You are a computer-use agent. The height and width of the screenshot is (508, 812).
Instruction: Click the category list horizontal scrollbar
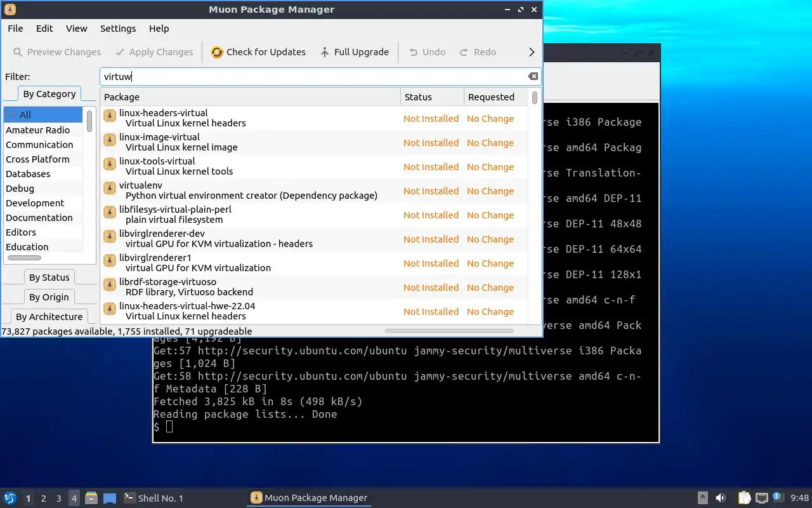pyautogui.click(x=25, y=258)
